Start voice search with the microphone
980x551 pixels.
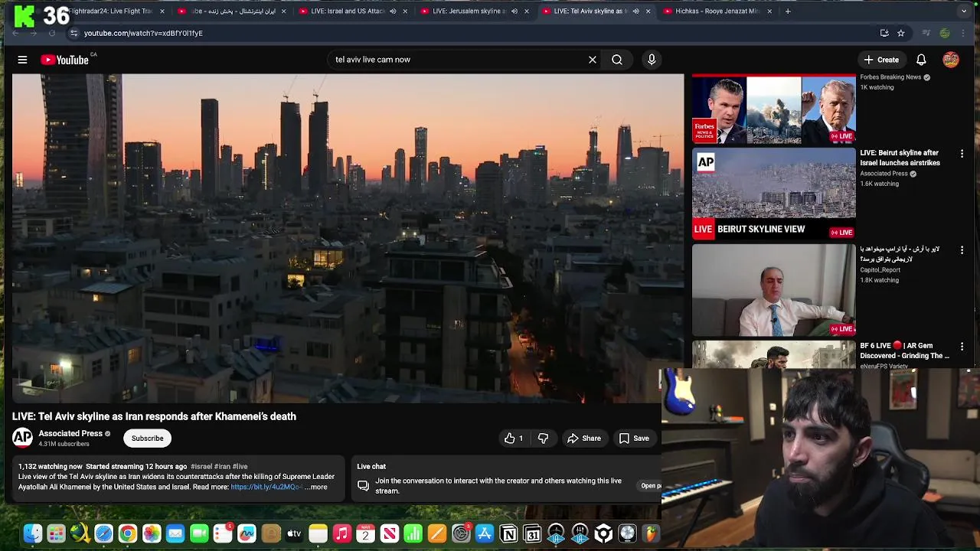click(652, 60)
